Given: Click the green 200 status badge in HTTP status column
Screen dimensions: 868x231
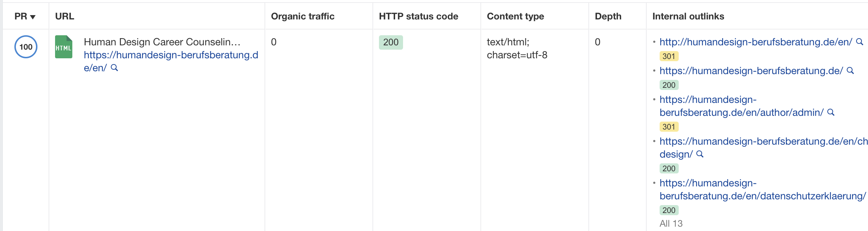Looking at the screenshot, I should point(391,42).
